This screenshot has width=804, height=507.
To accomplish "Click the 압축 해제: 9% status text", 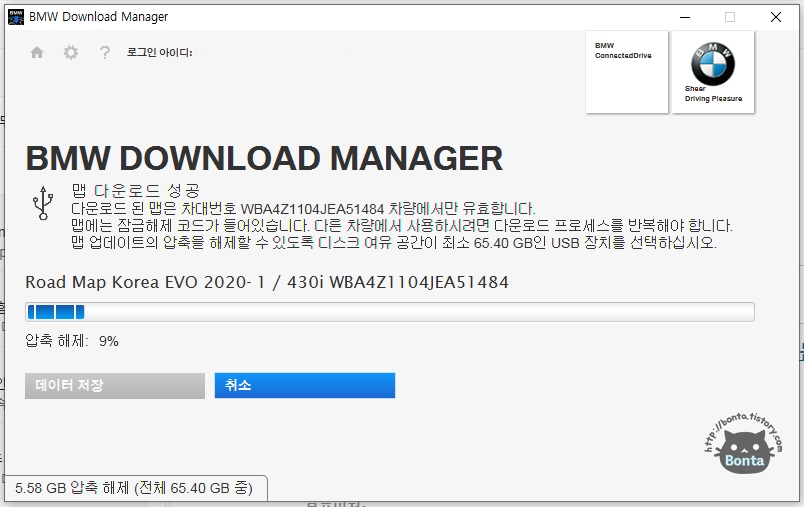I will pos(72,341).
